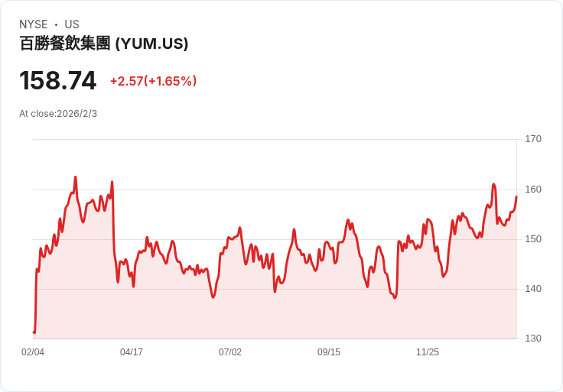Click the At close date text
This screenshot has height=392, width=563.
58,114
